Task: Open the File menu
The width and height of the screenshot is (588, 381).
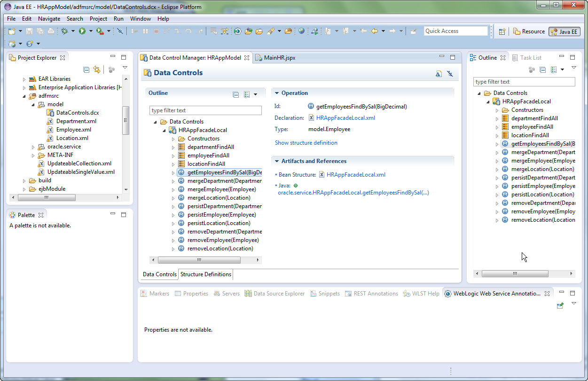Action: pos(11,19)
